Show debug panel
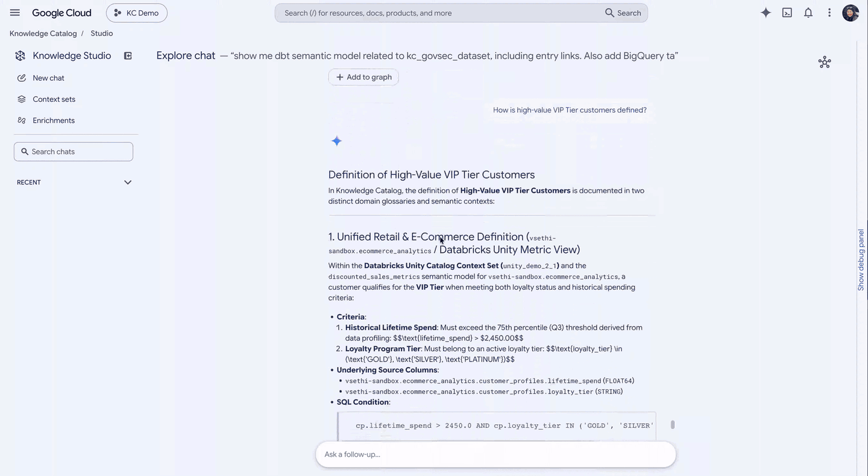The image size is (868, 476). tap(861, 260)
